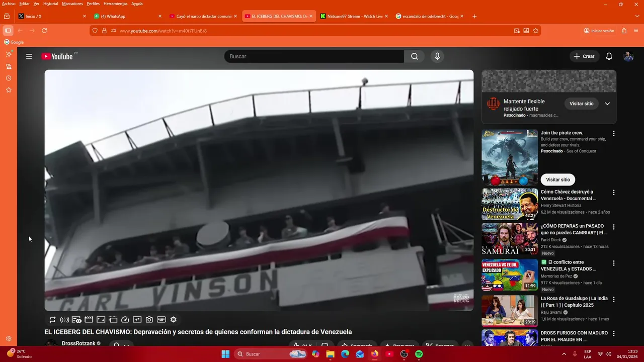The width and height of the screenshot is (644, 362).
Task: Click the resize player icon under player
Action: 101,320
